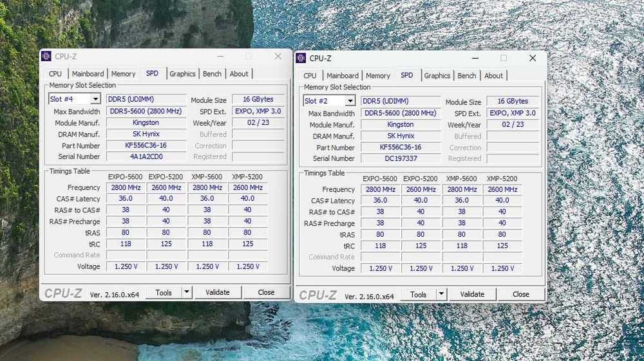The height and width of the screenshot is (361, 644).
Task: Expand Tools dropdown arrow in left window
Action: tap(187, 292)
